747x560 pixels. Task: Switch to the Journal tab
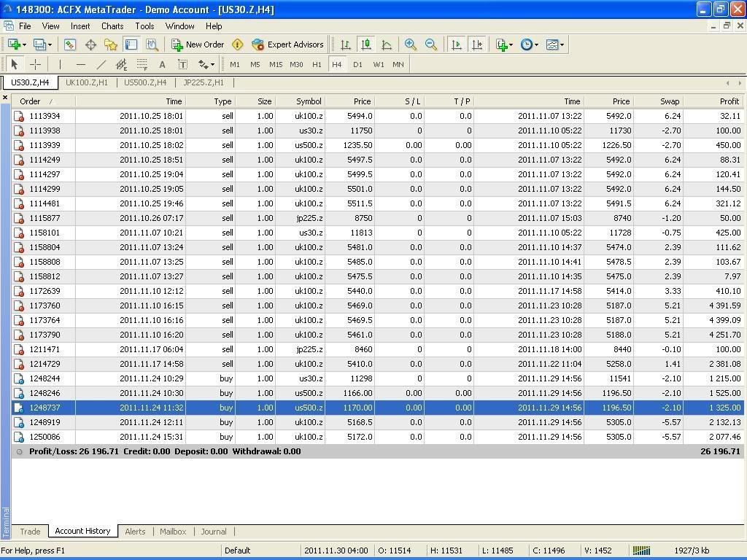click(x=214, y=532)
